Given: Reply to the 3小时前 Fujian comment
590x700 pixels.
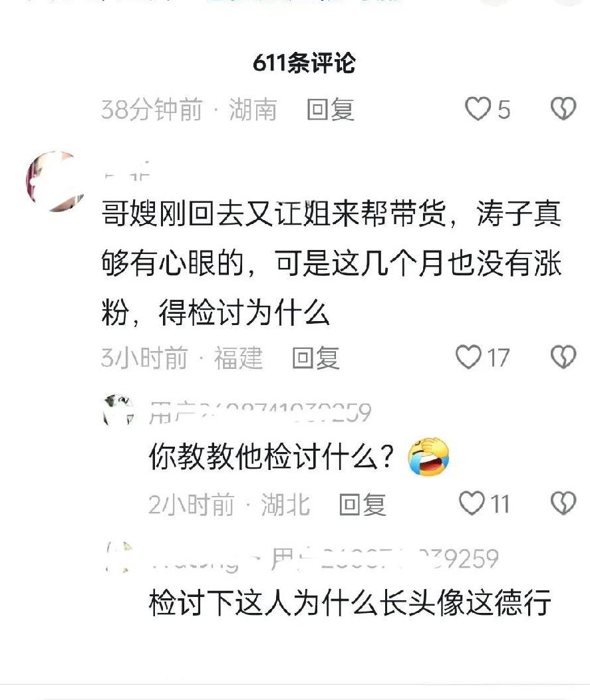Looking at the screenshot, I should (x=316, y=358).
